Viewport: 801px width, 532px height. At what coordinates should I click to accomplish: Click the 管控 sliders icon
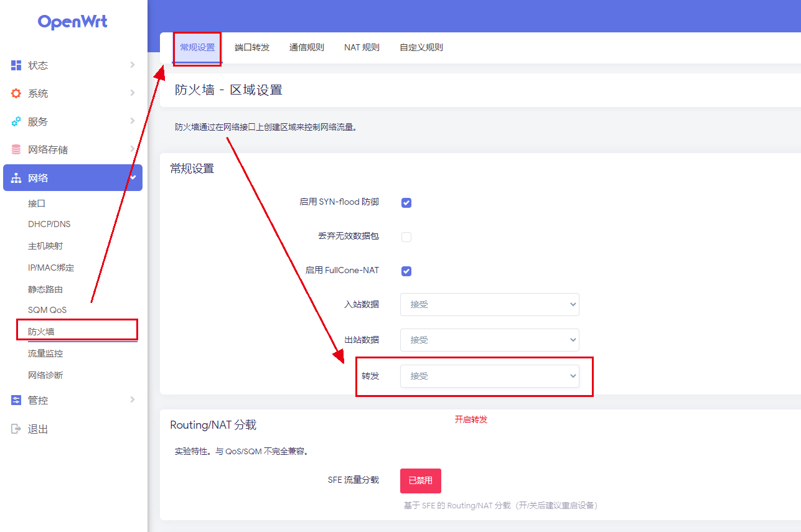point(16,400)
